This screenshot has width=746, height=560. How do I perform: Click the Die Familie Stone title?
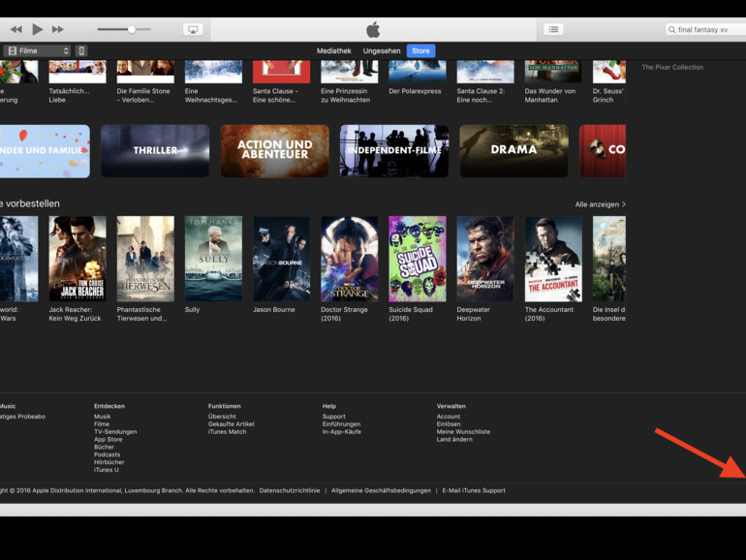click(x=143, y=95)
